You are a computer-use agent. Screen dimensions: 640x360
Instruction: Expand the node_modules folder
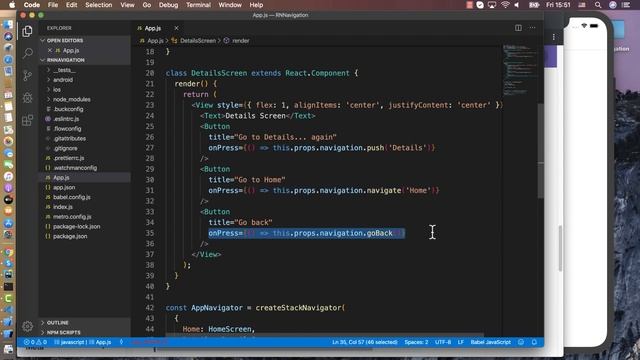(71, 100)
